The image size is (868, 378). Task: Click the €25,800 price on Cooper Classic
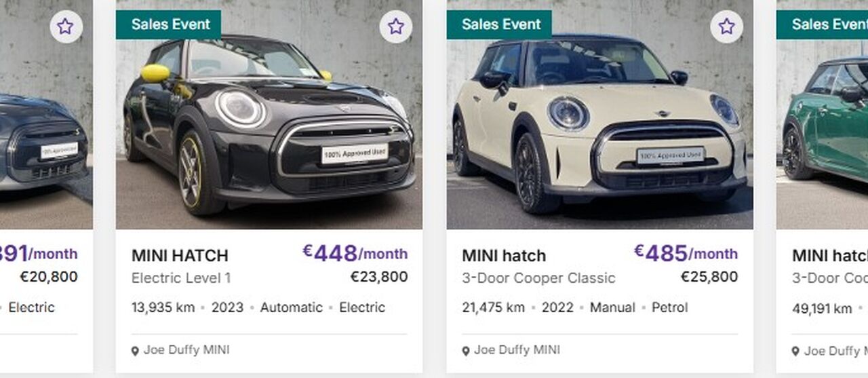[x=709, y=277]
